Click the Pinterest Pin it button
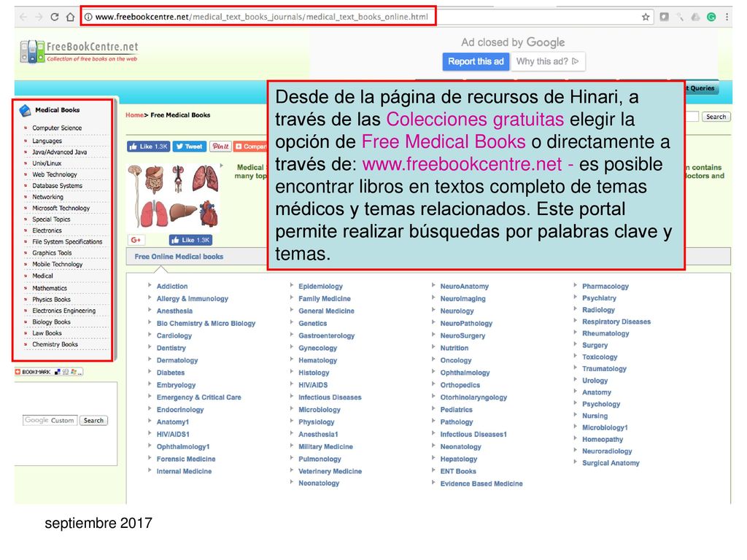The width and height of the screenshot is (747, 560). tap(220, 147)
